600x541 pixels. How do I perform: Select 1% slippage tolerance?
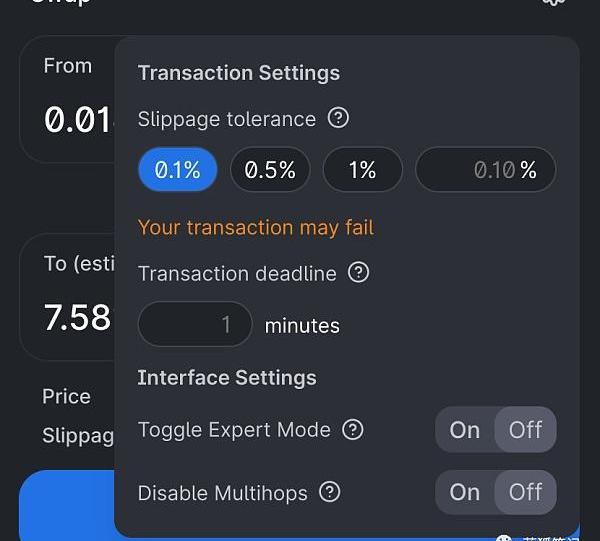pyautogui.click(x=362, y=170)
